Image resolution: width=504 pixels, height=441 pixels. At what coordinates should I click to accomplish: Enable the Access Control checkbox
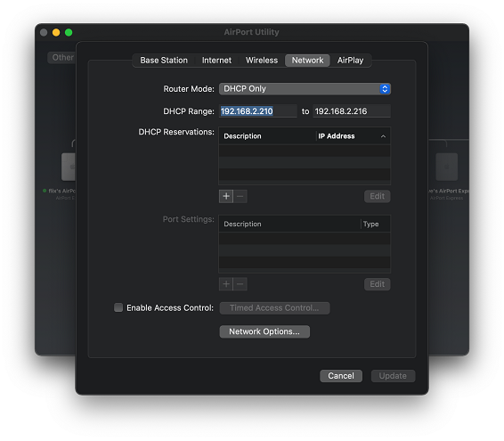[x=118, y=307]
